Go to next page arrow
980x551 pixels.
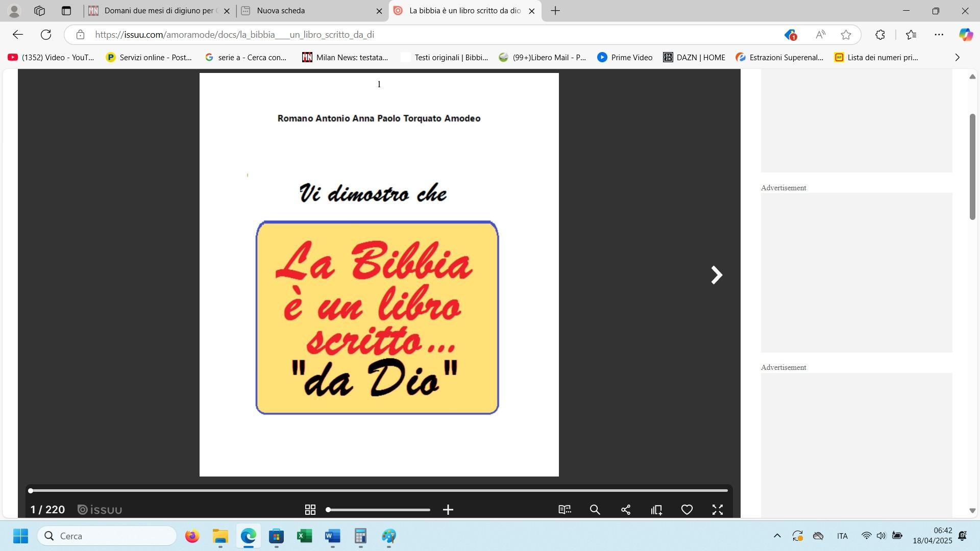(717, 275)
